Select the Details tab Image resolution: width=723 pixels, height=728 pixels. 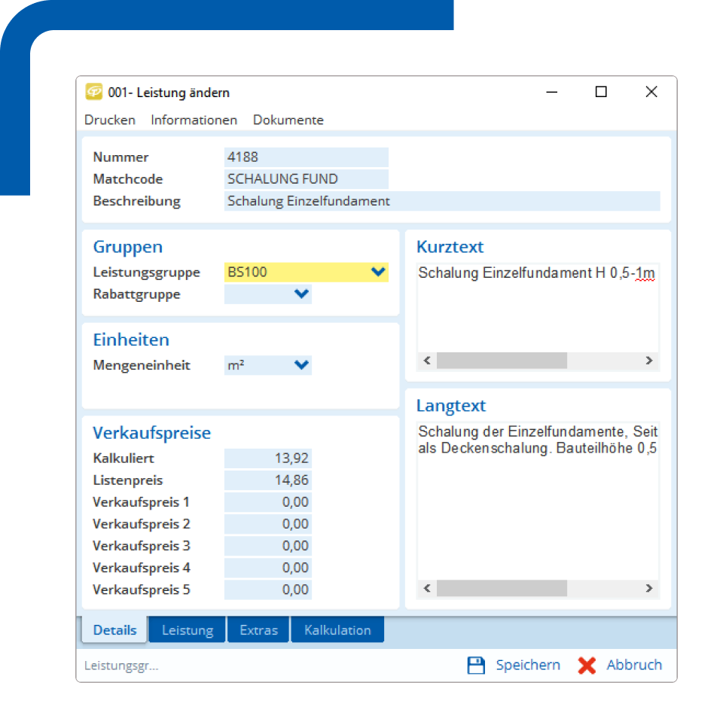tap(114, 630)
